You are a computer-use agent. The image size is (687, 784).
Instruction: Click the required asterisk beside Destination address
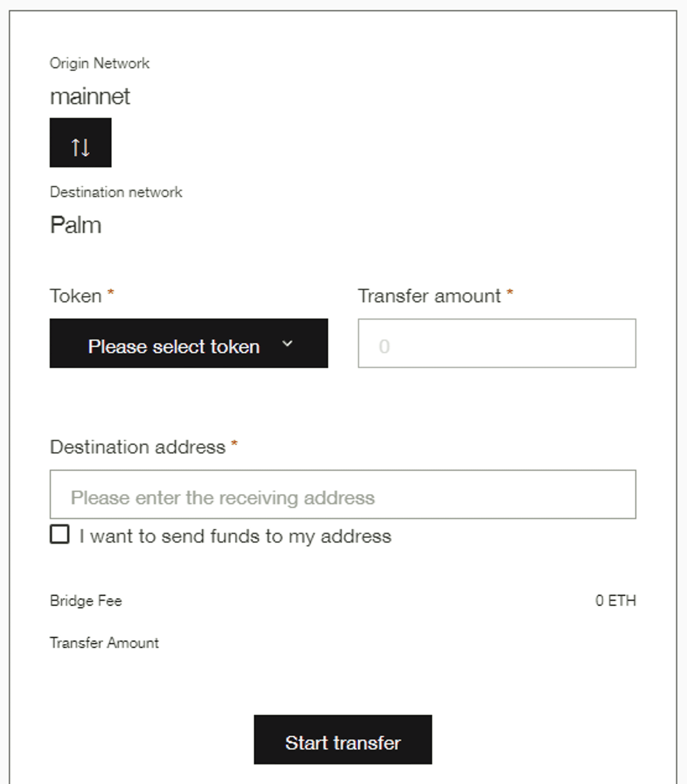(234, 444)
